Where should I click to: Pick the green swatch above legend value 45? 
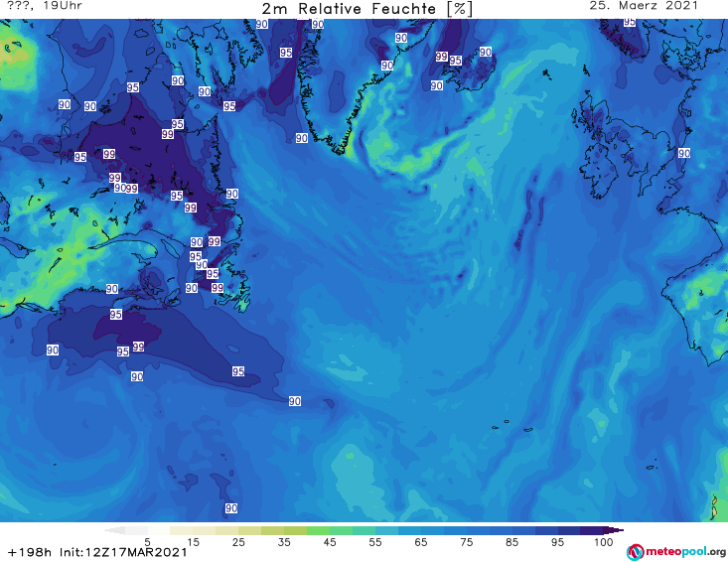[x=318, y=530]
